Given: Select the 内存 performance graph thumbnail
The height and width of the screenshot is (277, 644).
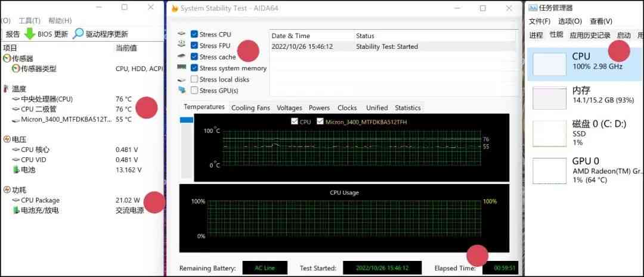Looking at the screenshot, I should point(549,98).
